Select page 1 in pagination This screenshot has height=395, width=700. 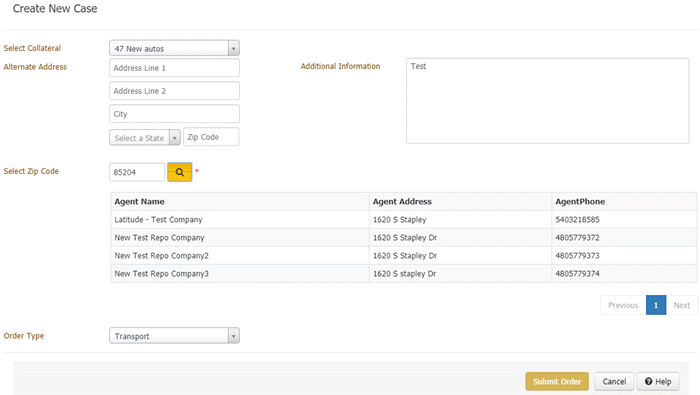[656, 305]
